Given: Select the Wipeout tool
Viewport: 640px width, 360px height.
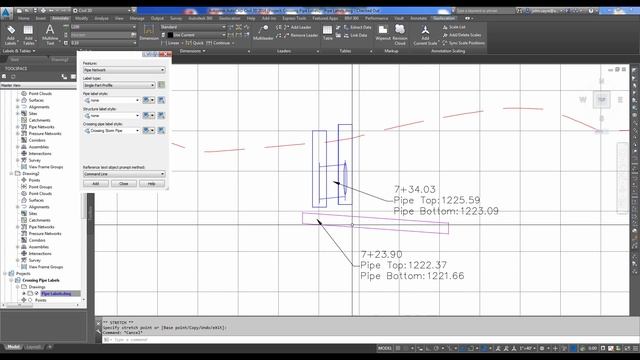Looking at the screenshot, I should pyautogui.click(x=383, y=33).
